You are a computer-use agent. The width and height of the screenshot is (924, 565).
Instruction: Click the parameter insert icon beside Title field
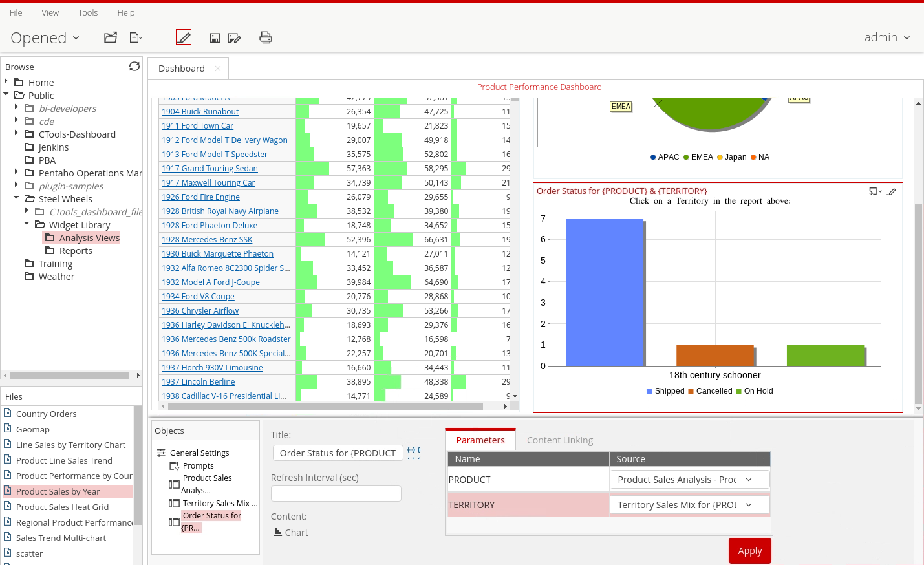point(414,453)
